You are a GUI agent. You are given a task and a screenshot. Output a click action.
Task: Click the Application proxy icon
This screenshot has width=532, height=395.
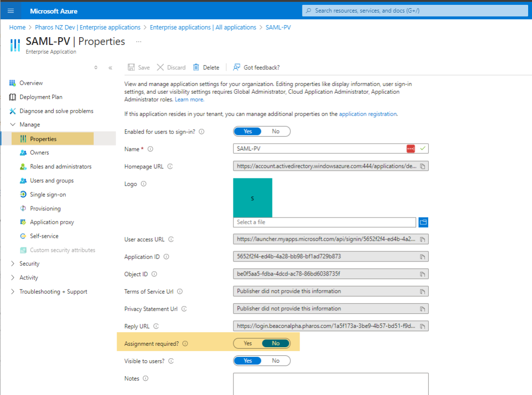coord(23,222)
